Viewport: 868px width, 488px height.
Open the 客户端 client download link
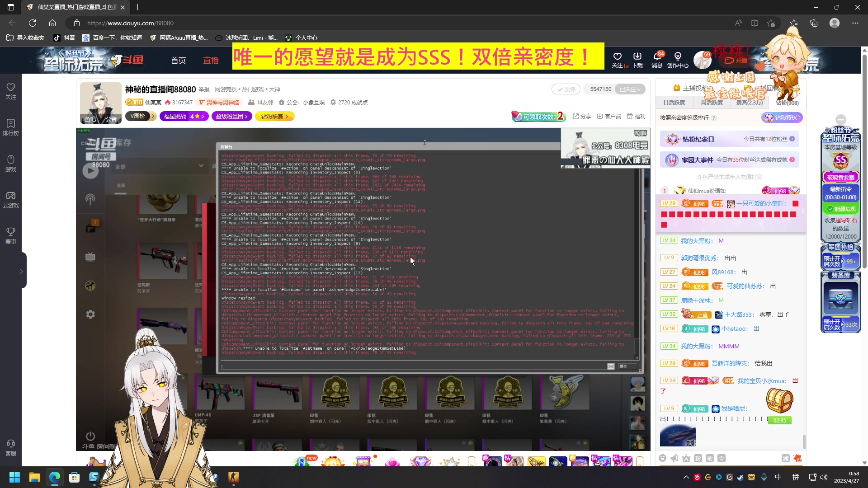[x=609, y=117]
